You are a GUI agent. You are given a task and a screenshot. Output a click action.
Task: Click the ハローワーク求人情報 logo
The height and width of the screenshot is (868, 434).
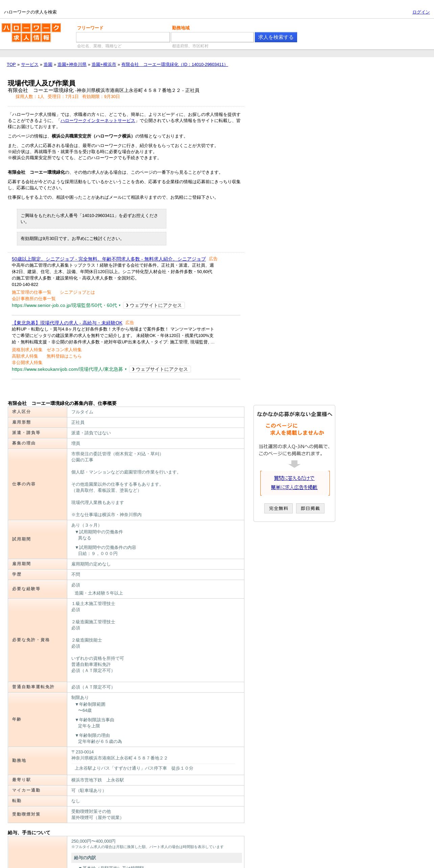click(x=31, y=32)
